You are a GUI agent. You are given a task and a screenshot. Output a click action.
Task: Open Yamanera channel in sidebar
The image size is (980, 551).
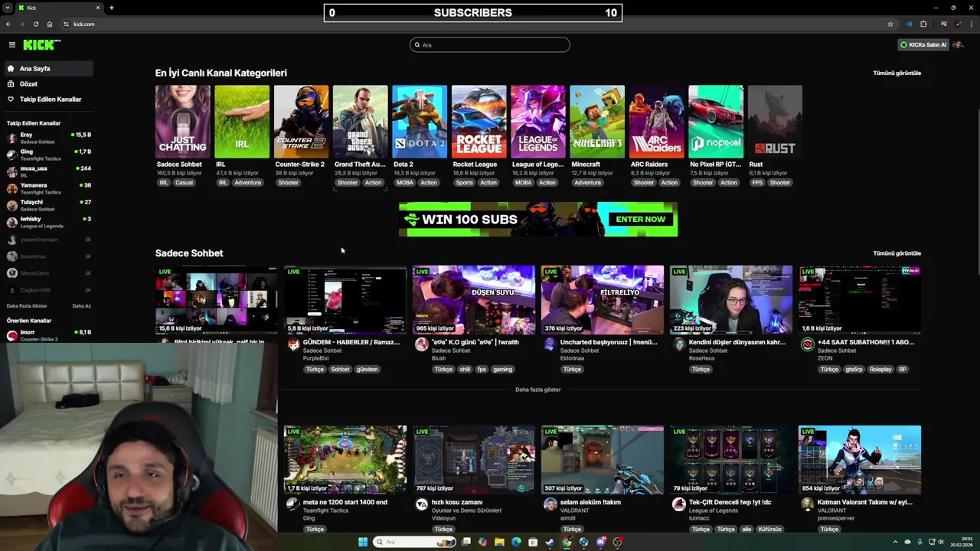pyautogui.click(x=47, y=188)
